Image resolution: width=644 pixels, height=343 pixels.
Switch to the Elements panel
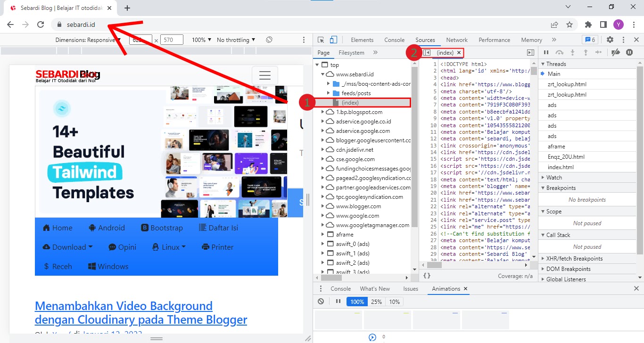pyautogui.click(x=362, y=40)
